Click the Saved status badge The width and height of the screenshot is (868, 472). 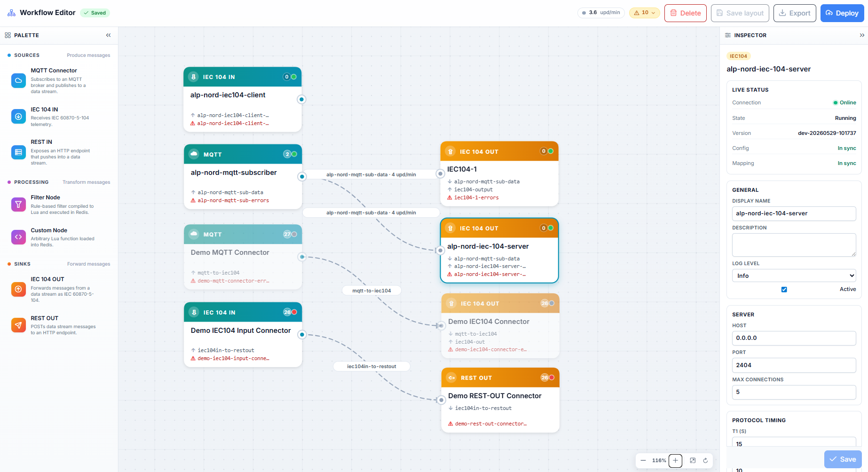(95, 13)
